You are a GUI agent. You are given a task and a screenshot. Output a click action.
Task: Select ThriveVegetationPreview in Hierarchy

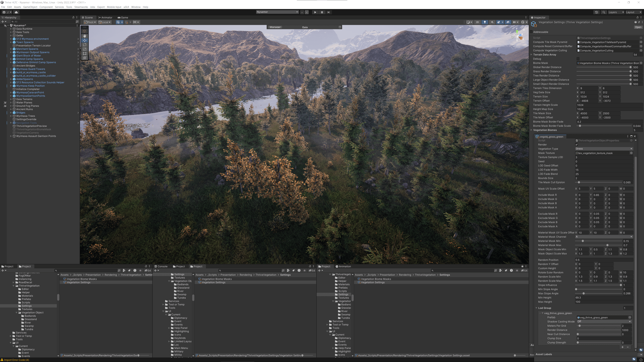click(32, 126)
